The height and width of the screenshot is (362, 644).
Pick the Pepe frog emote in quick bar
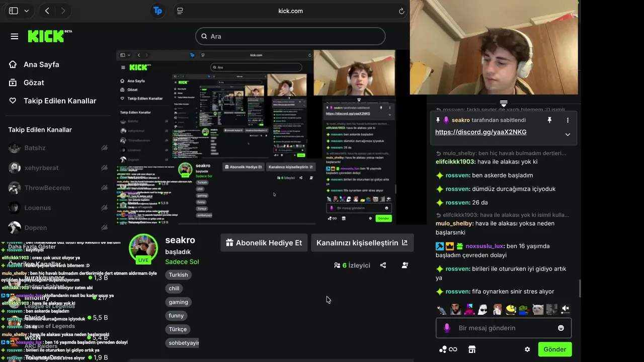click(524, 309)
